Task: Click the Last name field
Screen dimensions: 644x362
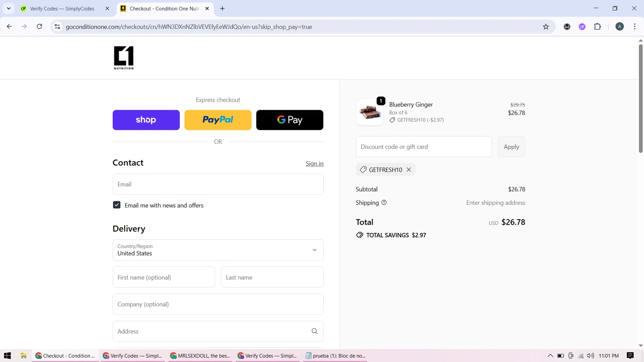Action: click(x=272, y=277)
